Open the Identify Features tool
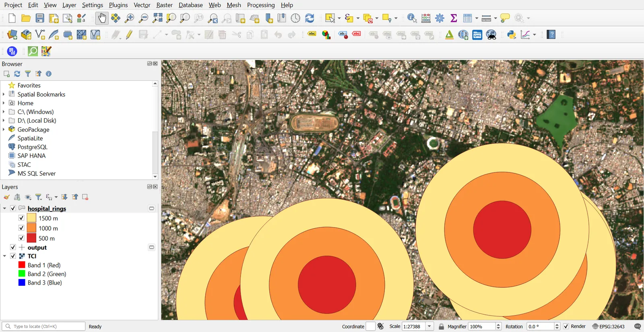Screen dimensions: 644x332 tap(412, 18)
